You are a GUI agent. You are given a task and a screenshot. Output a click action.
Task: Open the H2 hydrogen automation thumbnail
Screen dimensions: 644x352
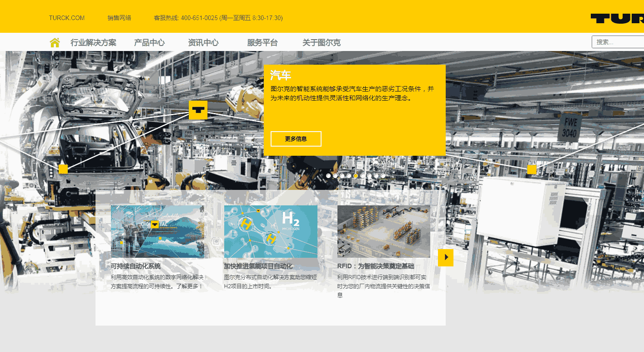(271, 231)
